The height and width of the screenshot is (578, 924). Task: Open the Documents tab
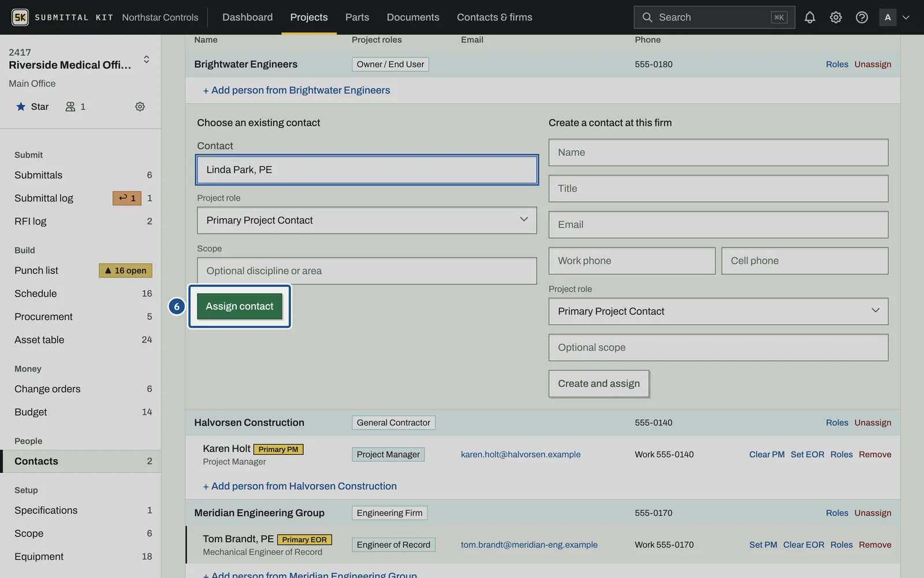tap(413, 17)
